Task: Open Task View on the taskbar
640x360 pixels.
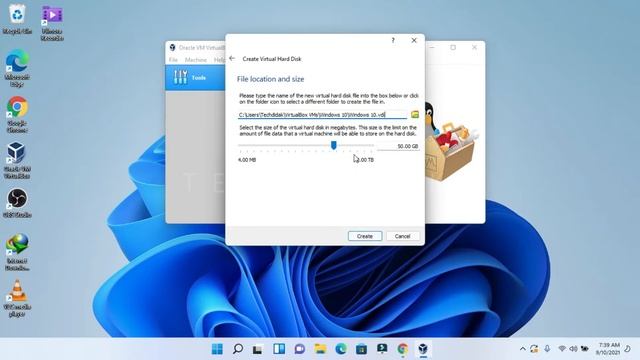Action: pyautogui.click(x=258, y=349)
